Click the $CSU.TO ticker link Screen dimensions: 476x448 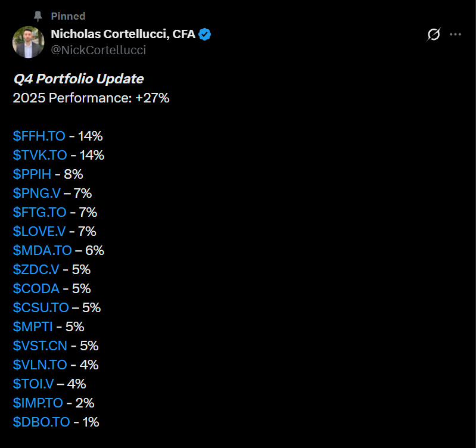click(x=41, y=307)
